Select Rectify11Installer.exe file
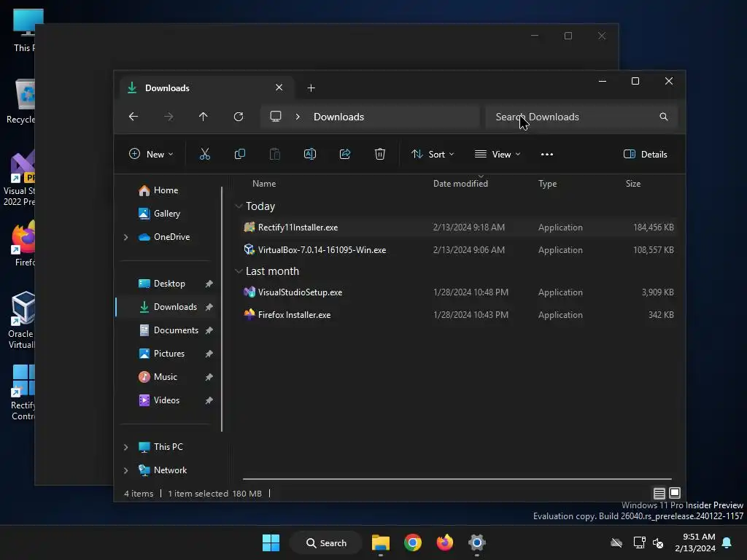 click(458, 227)
